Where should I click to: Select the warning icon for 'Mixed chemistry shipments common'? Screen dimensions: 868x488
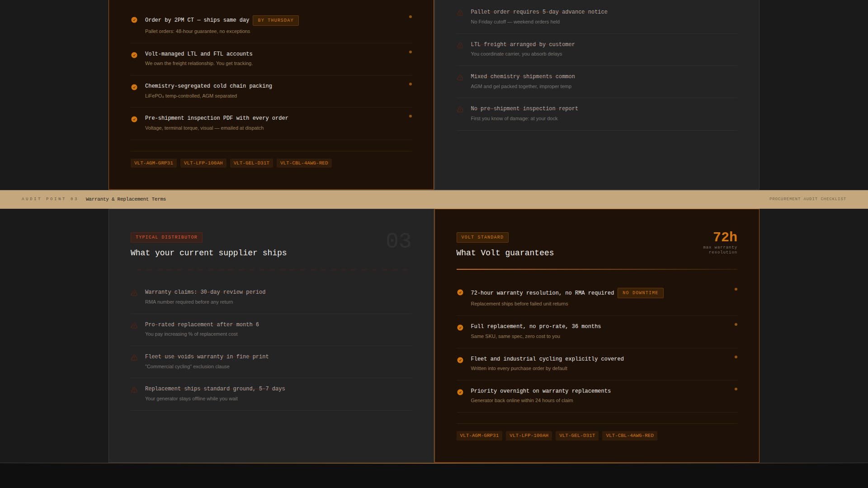(460, 77)
